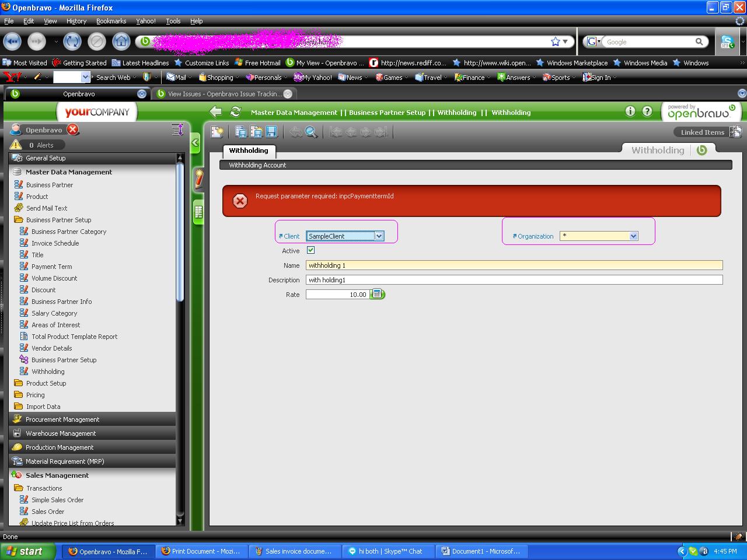Hide the left menu with green collapse arrow
This screenshot has width=747, height=560.
196,143
